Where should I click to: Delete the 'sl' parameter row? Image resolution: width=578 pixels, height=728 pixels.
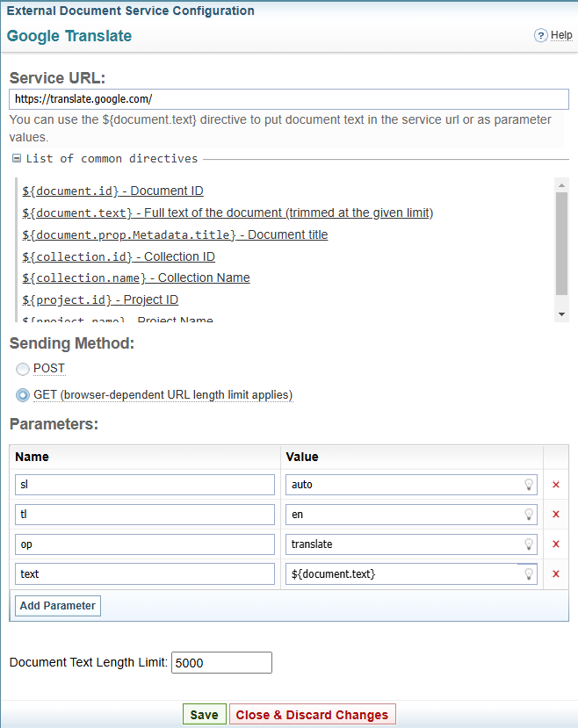(555, 485)
